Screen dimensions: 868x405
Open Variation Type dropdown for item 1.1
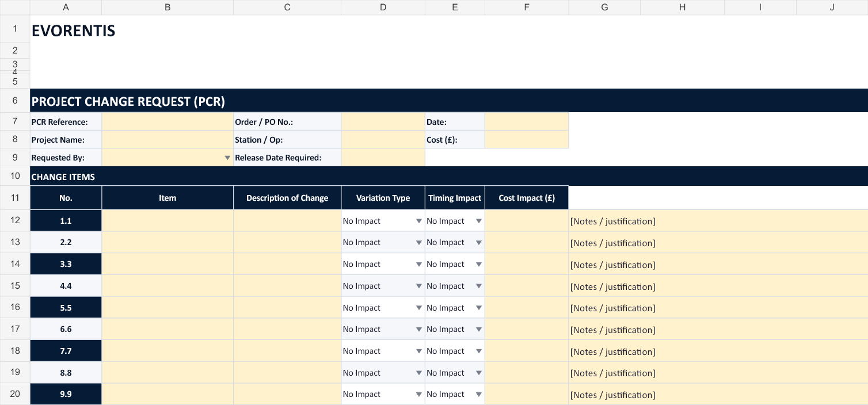[x=419, y=221]
